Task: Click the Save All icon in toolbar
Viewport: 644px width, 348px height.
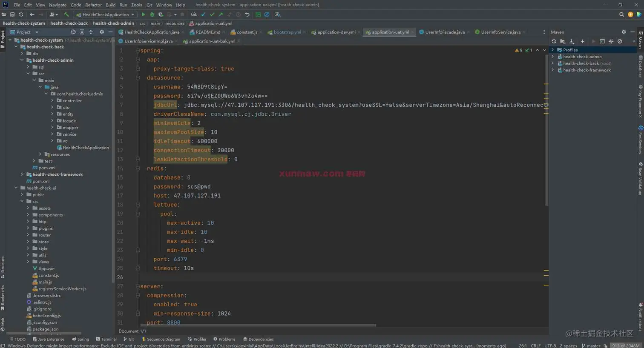Action: (x=12, y=14)
